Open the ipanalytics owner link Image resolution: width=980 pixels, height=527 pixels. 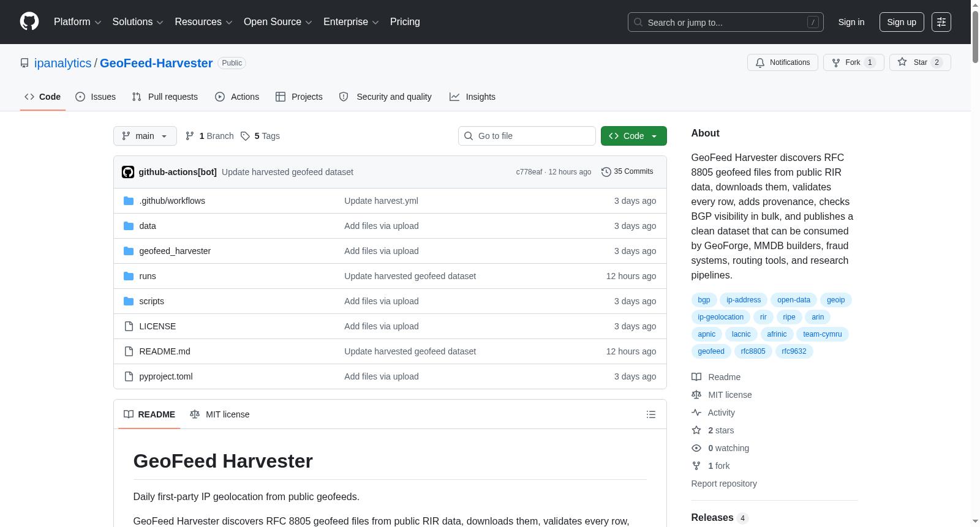tap(62, 63)
